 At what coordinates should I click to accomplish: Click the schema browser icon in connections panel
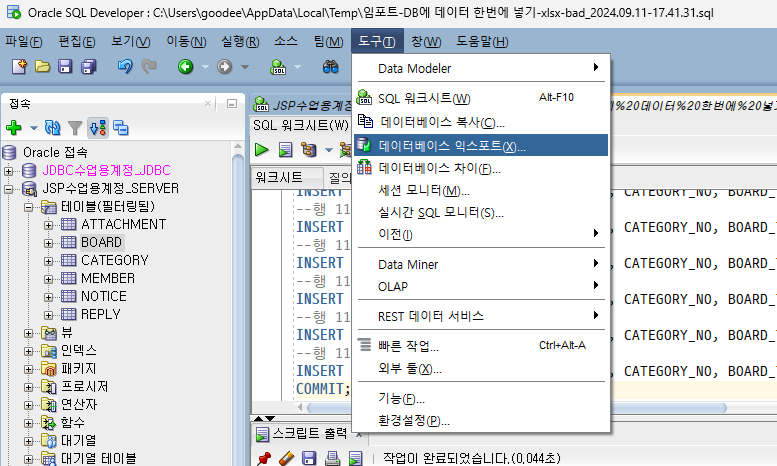pyautogui.click(x=98, y=128)
